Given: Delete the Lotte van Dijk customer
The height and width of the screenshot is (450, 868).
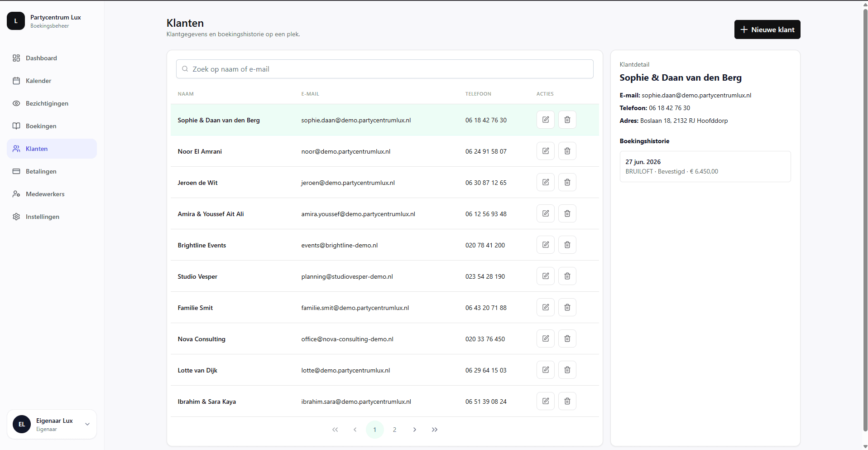Looking at the screenshot, I should [x=567, y=370].
